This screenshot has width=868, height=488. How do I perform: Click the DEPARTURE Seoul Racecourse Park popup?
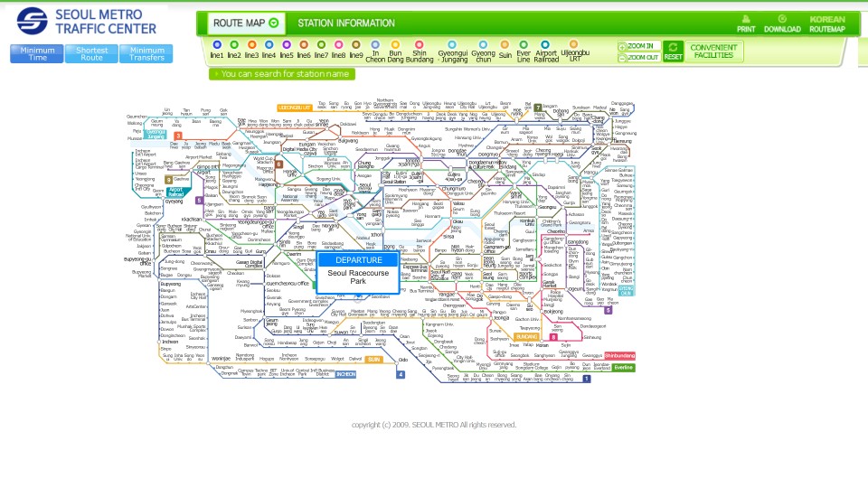(x=358, y=273)
